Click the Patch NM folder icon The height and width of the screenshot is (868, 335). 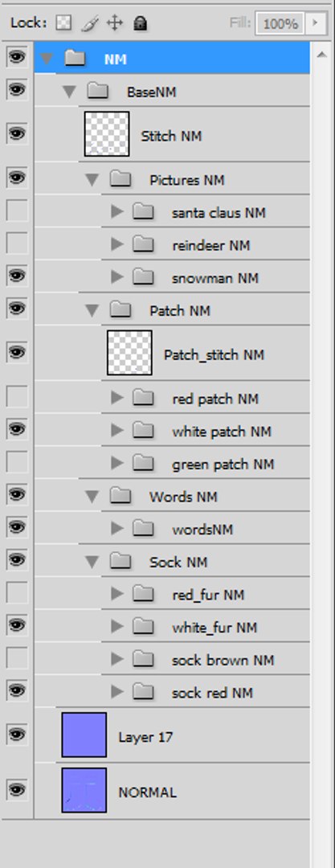pyautogui.click(x=121, y=310)
